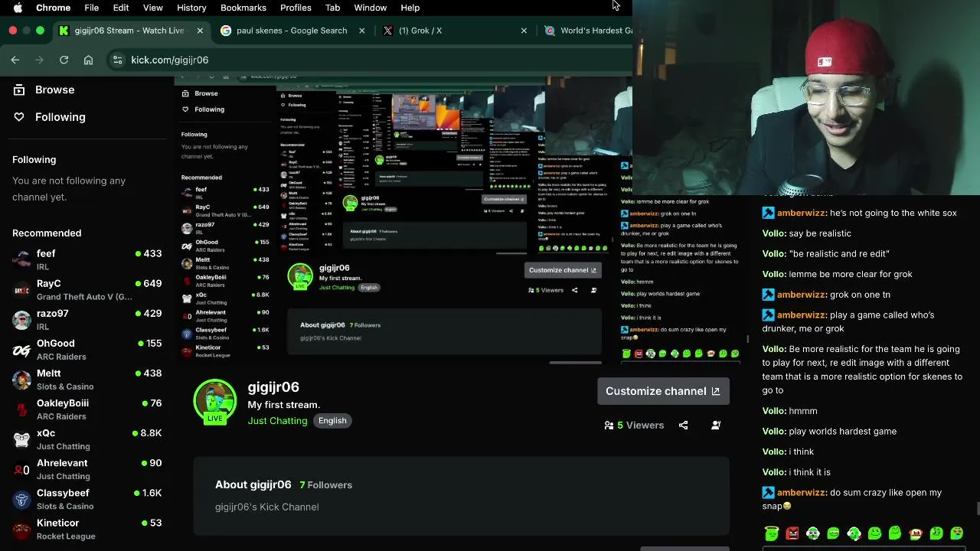
Task: Open the OakleyBoiii recommended channel
Action: [x=87, y=409]
